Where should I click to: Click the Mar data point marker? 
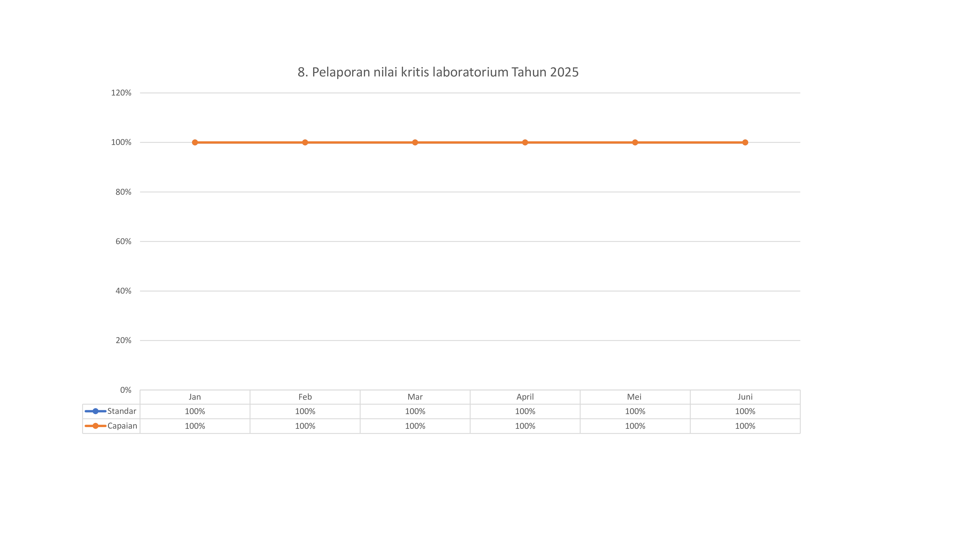(415, 142)
